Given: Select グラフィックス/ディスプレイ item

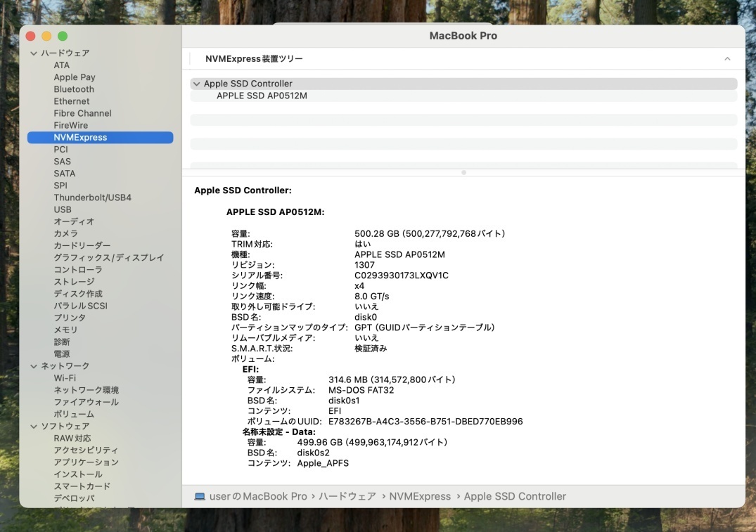Looking at the screenshot, I should [x=109, y=258].
